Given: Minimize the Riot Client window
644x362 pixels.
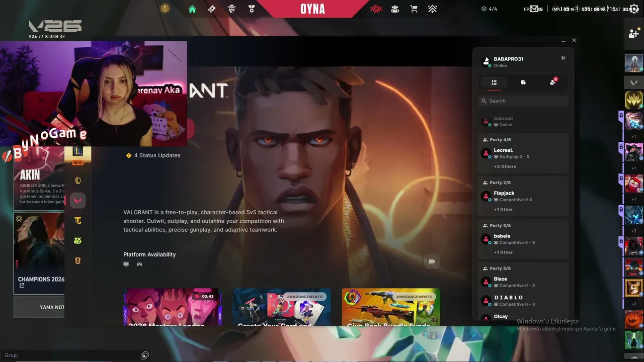Looking at the screenshot, I should point(563,40).
